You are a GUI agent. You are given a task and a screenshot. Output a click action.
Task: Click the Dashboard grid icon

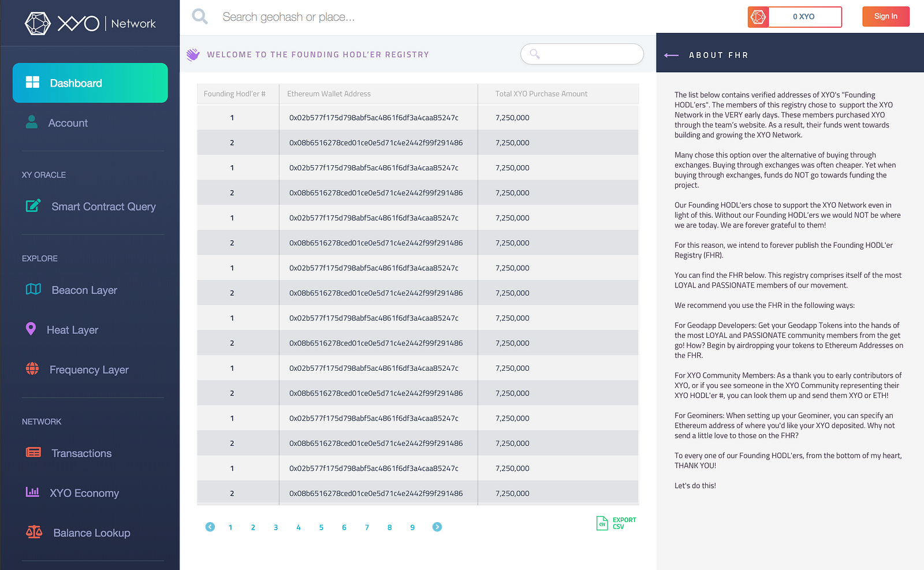coord(32,82)
